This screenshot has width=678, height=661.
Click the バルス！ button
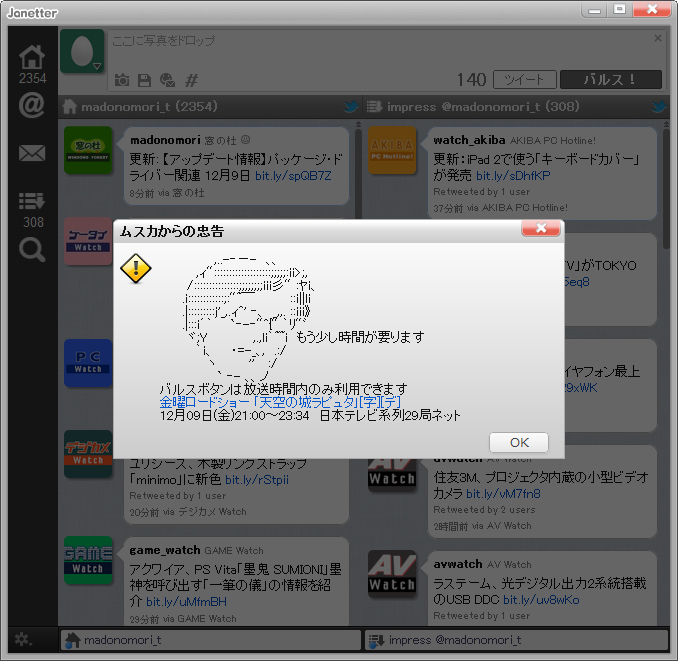point(611,80)
